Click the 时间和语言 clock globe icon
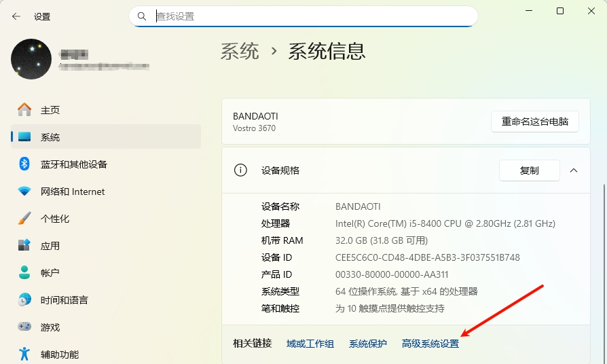Image resolution: width=607 pixels, height=364 pixels. (24, 299)
